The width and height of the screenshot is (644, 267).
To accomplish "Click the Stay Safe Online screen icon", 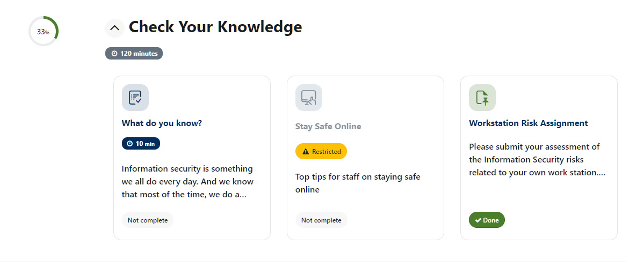I will tap(309, 98).
